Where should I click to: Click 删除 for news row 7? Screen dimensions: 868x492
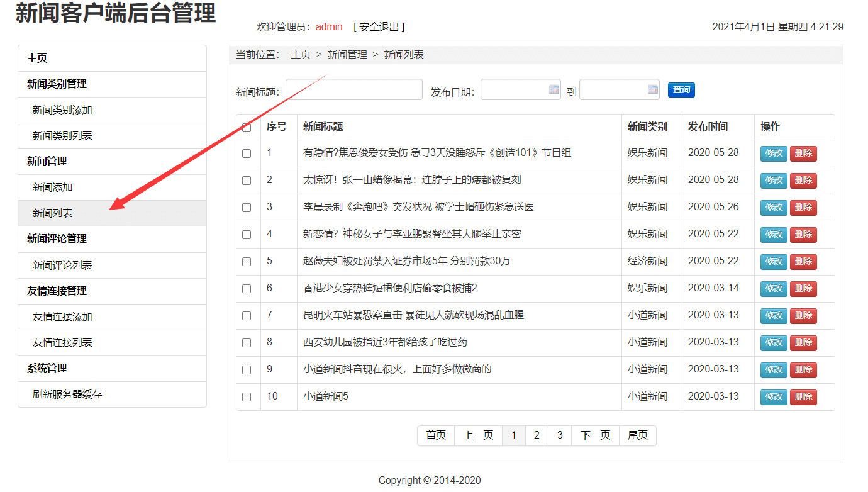point(803,316)
